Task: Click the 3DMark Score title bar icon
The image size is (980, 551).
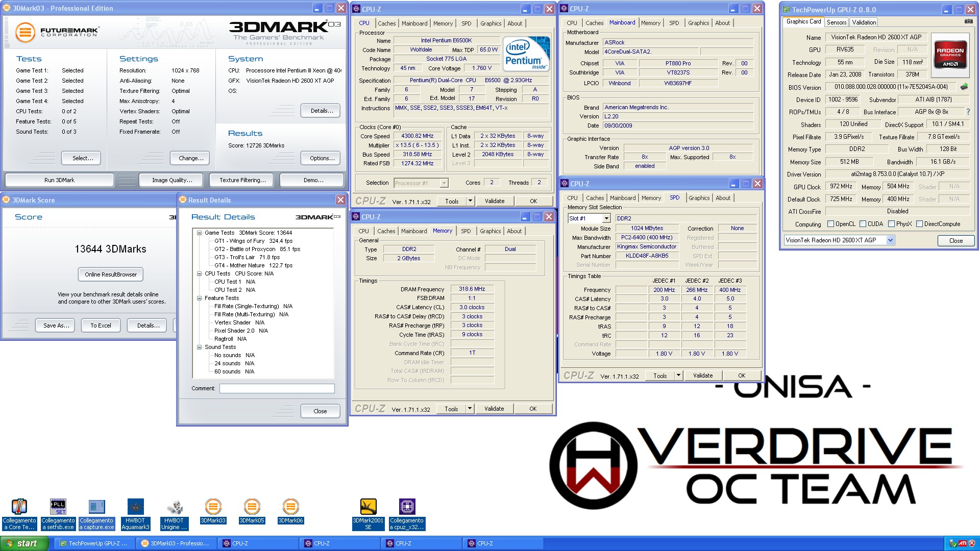Action: click(x=7, y=200)
